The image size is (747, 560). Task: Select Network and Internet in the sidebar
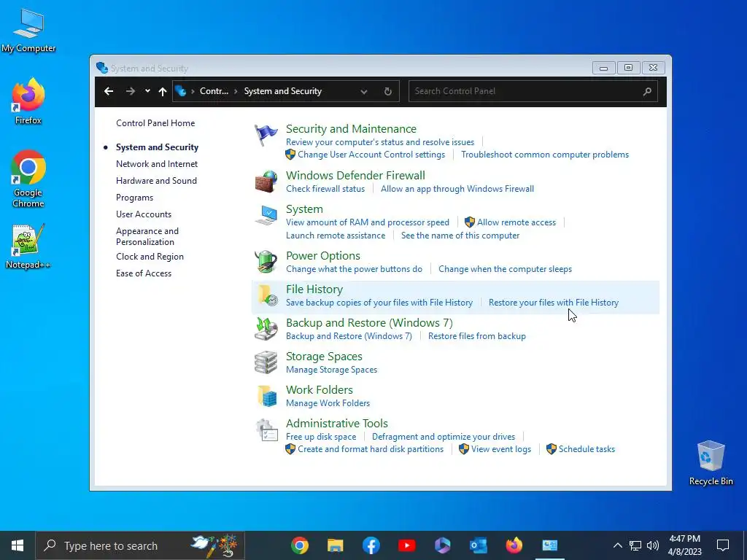[x=157, y=164]
